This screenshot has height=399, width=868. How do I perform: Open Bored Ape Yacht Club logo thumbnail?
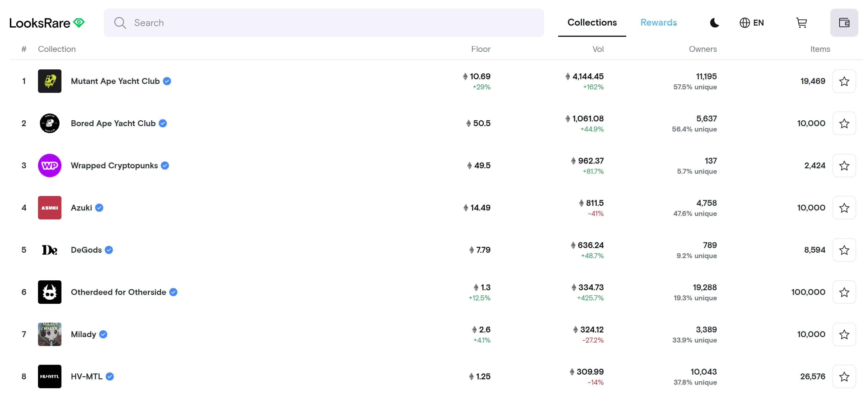49,123
